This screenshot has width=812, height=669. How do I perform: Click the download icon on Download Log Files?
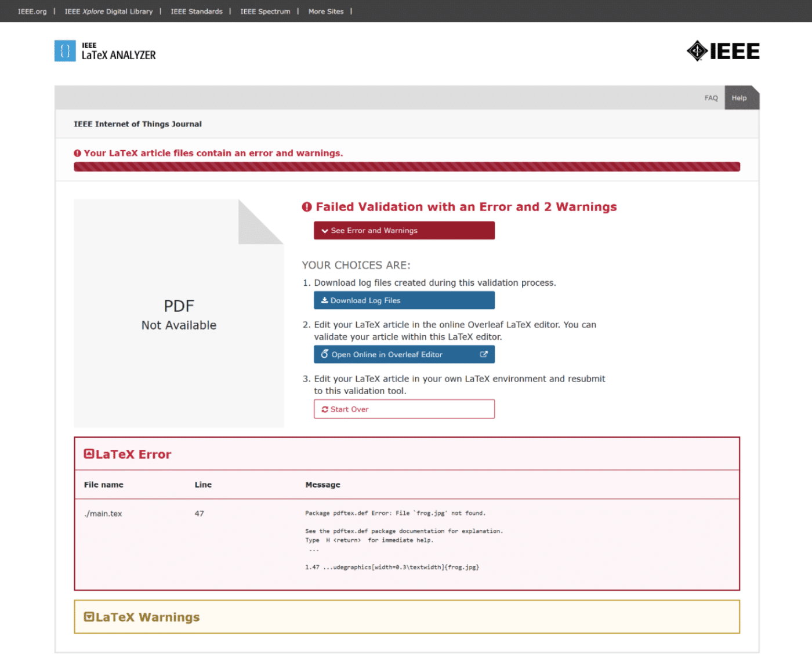324,300
